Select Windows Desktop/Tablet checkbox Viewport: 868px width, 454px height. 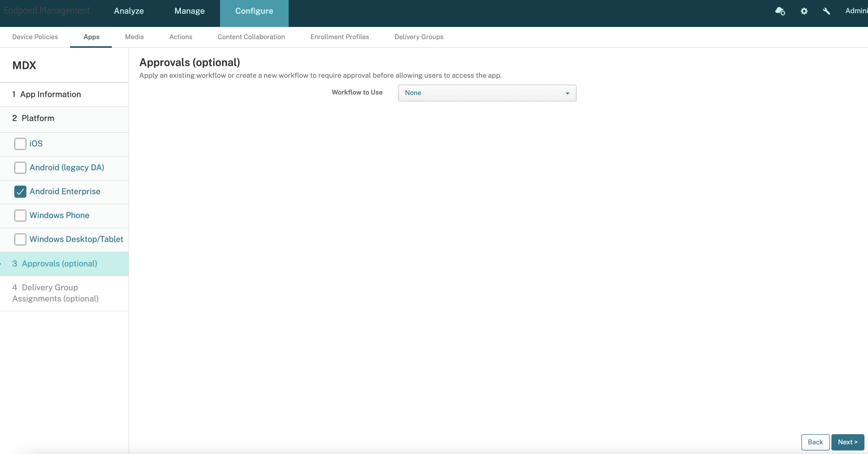click(x=20, y=239)
